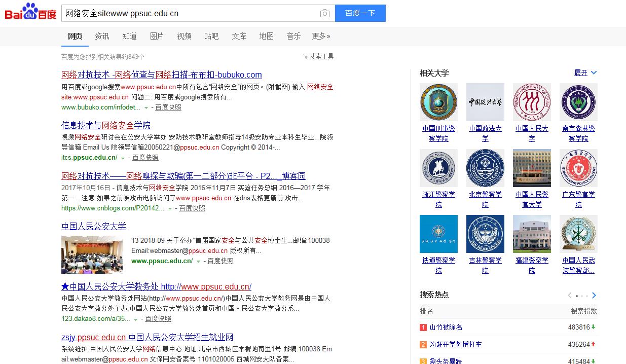The image size is (626, 364).
Task: Open the 吉林警察学院 text link
Action: (x=485, y=266)
